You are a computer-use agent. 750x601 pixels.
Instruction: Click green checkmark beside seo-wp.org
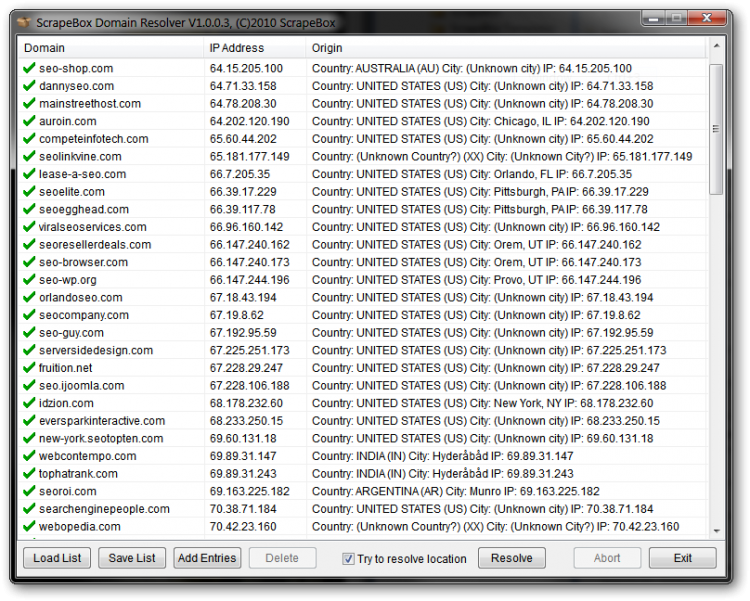tap(29, 279)
